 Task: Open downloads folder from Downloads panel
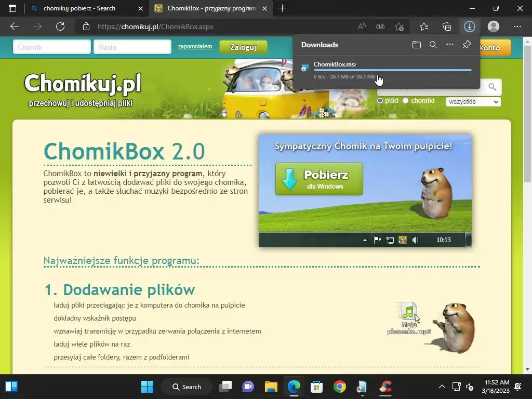[417, 45]
